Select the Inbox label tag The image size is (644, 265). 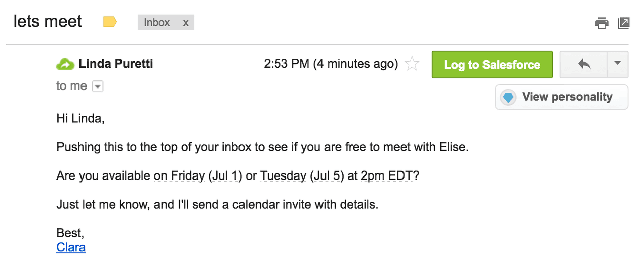pos(157,22)
